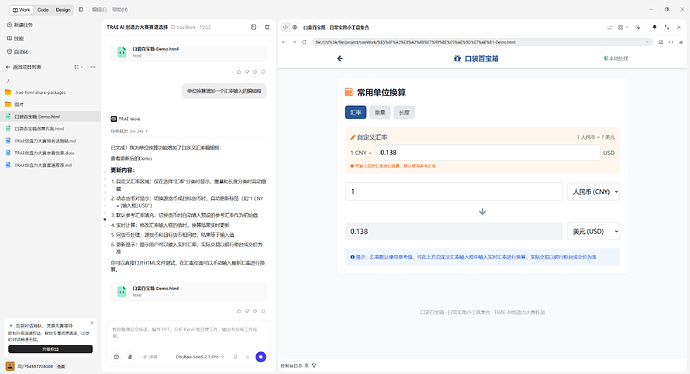This screenshot has width=690, height=374.
Task: Switch to the Code tab
Action: [43, 10]
